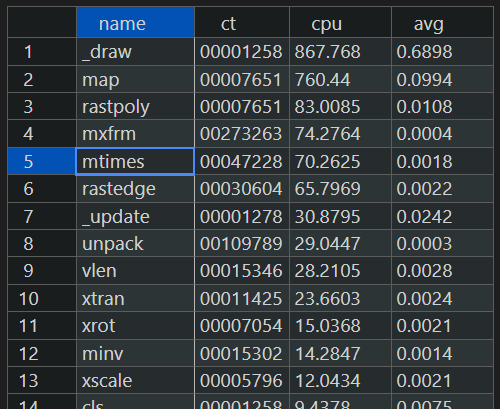The width and height of the screenshot is (500, 409).
Task: Click the mtimes name cell
Action: [135, 162]
